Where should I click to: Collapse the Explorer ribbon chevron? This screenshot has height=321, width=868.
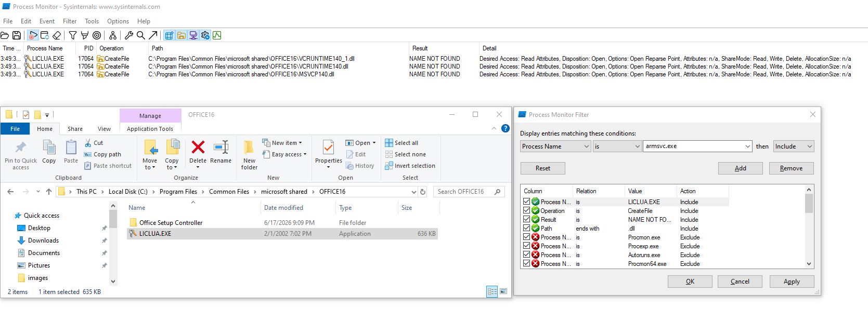pyautogui.click(x=494, y=128)
